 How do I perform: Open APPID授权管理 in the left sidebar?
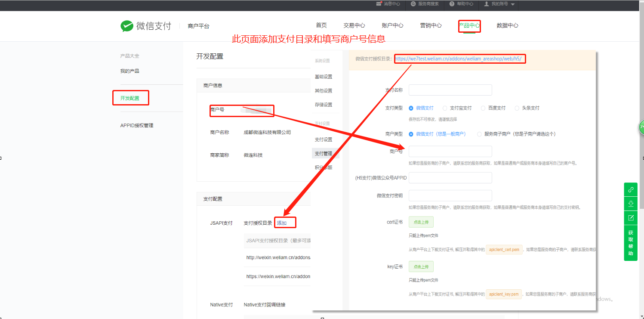point(137,125)
